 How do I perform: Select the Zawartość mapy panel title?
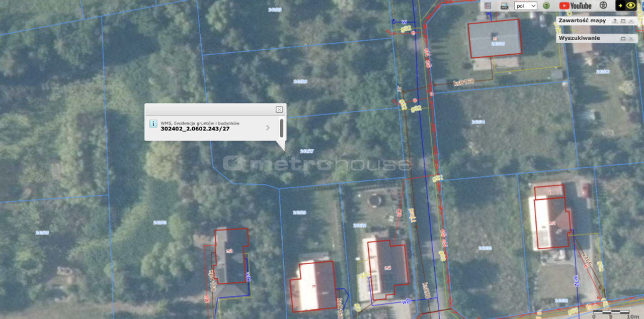click(x=582, y=21)
